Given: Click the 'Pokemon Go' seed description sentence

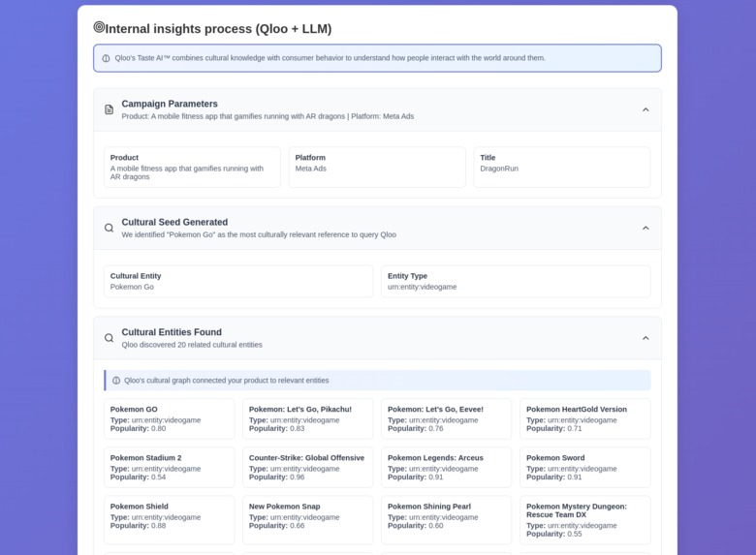Looking at the screenshot, I should coord(259,234).
